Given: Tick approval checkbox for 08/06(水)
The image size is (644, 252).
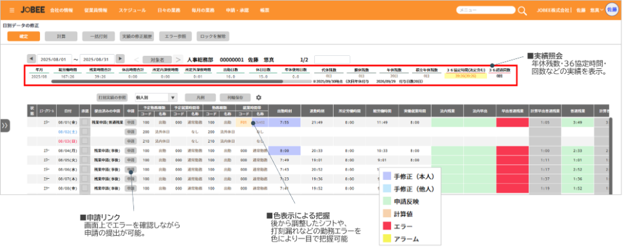Looking at the screenshot, I should (x=84, y=169).
